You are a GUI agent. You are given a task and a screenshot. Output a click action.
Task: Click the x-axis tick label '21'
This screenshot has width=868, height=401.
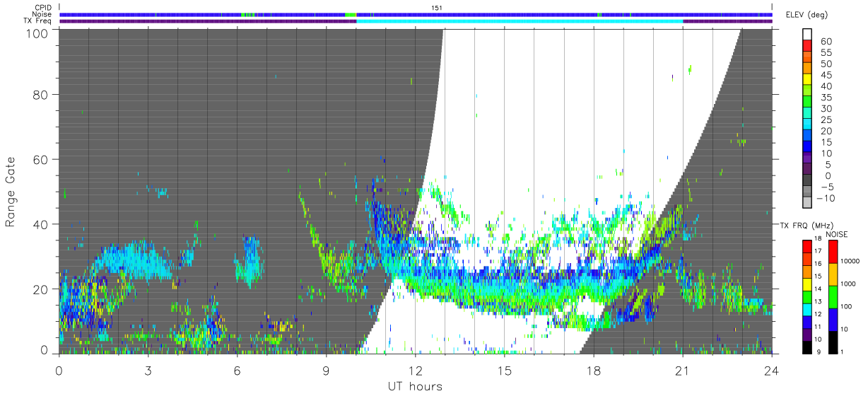[x=682, y=370]
